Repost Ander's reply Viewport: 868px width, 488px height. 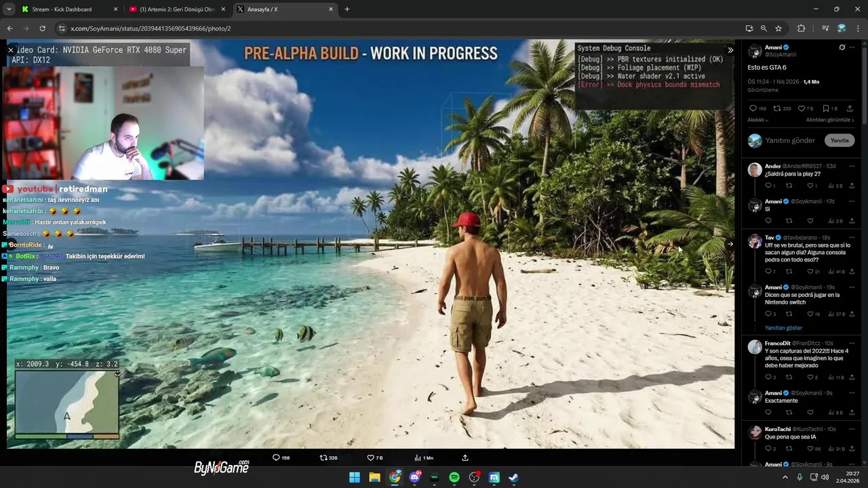coord(789,186)
